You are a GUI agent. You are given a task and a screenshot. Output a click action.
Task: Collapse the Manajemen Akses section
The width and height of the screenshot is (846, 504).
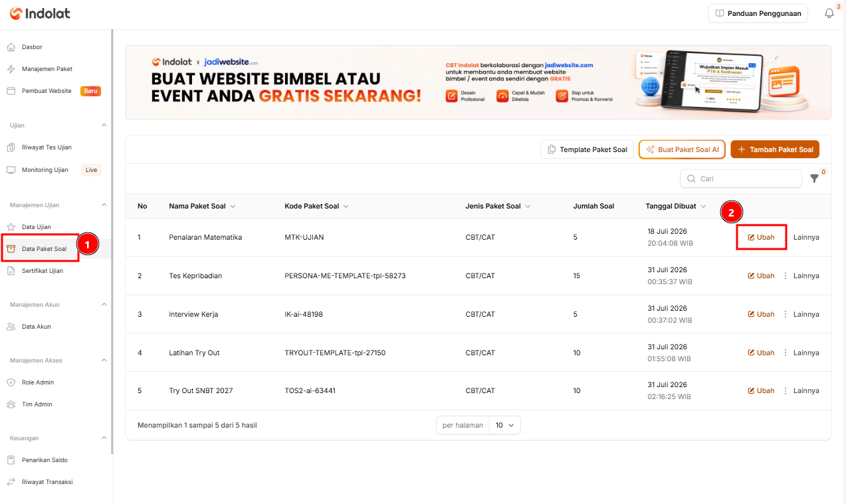(x=104, y=360)
